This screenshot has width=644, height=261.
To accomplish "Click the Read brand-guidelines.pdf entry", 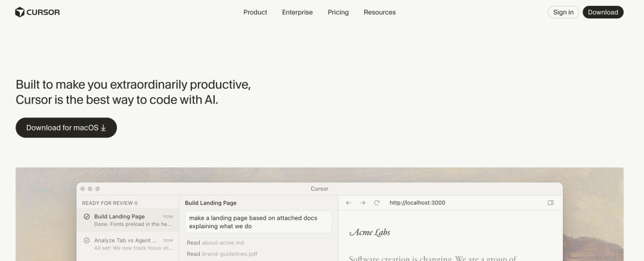I will pos(222,254).
